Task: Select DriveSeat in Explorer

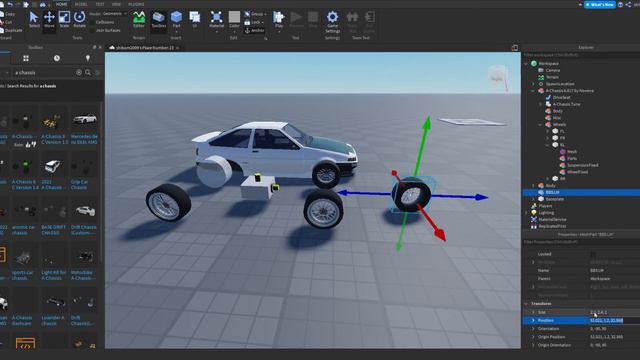Action: coord(558,98)
